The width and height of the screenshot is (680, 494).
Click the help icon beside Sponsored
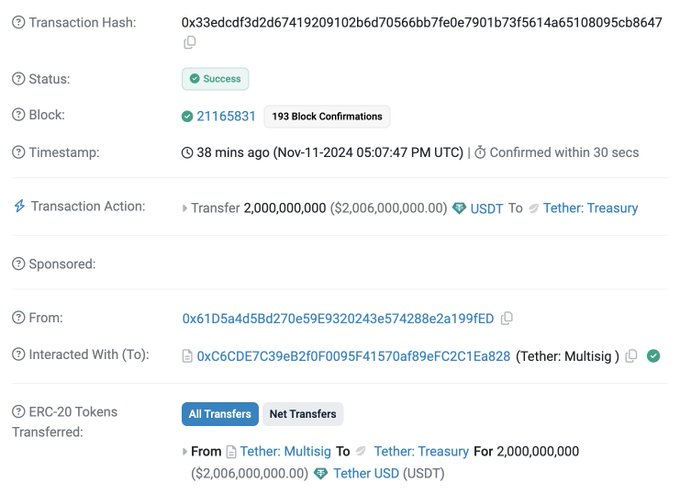(19, 264)
